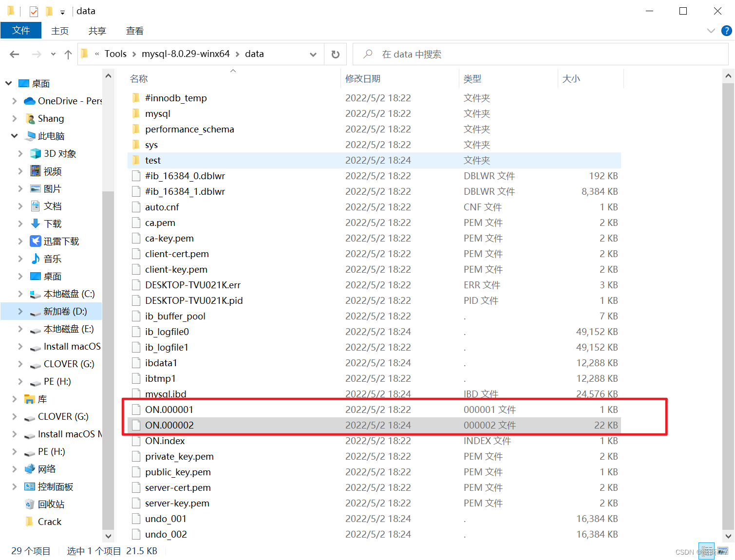Click the folder icon in the address bar
Image resolution: width=735 pixels, height=560 pixels.
(84, 54)
